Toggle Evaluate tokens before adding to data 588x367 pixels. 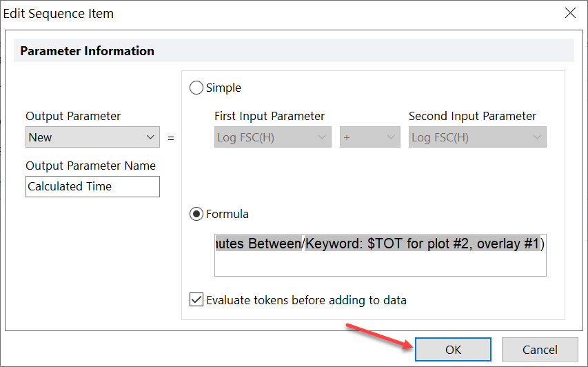[x=196, y=300]
